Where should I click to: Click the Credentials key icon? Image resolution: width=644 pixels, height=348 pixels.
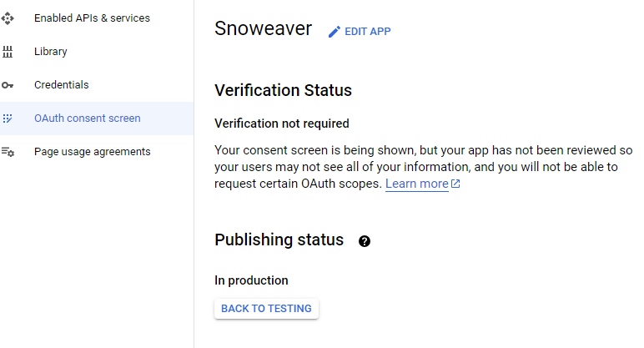(8, 85)
